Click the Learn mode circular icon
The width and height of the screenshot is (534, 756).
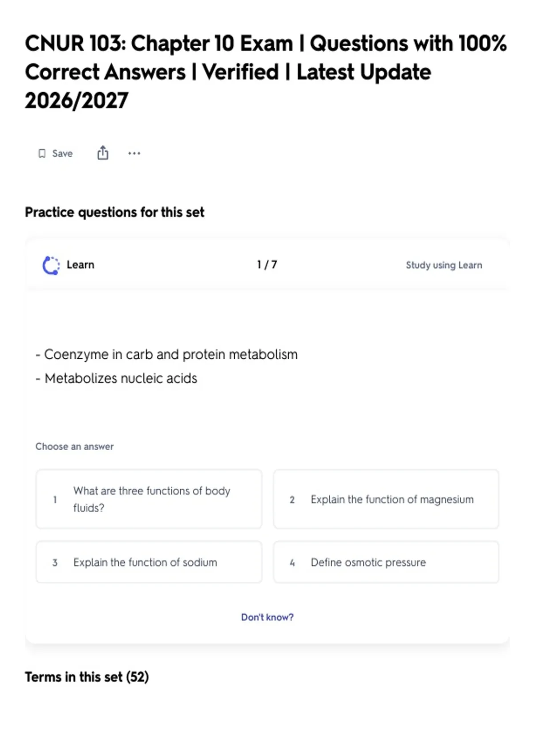(x=51, y=265)
